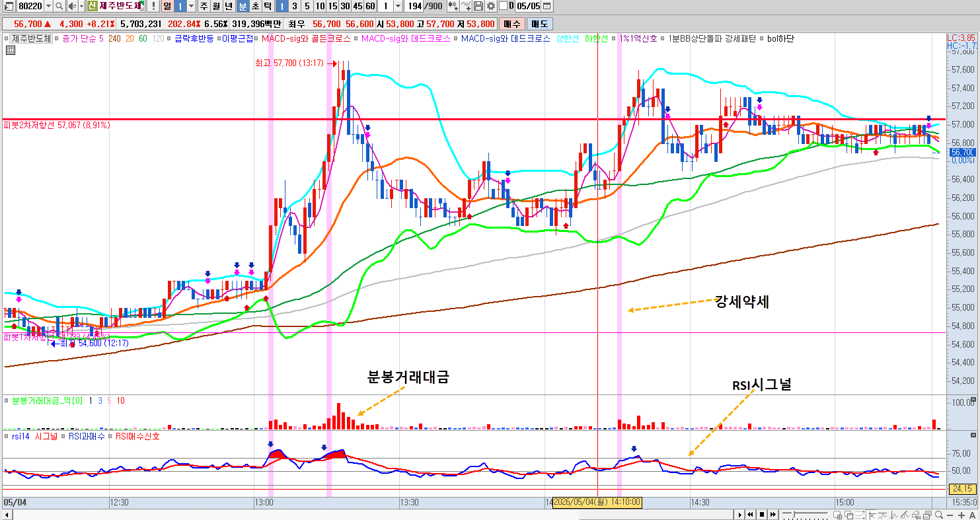Viewport: 980px width, 520px height.
Task: Open the chart settings gear icon
Action: pyautogui.click(x=490, y=6)
